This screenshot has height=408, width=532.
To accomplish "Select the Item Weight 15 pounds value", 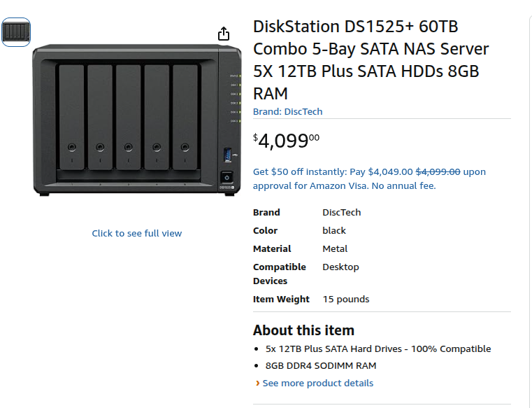I will coord(346,299).
